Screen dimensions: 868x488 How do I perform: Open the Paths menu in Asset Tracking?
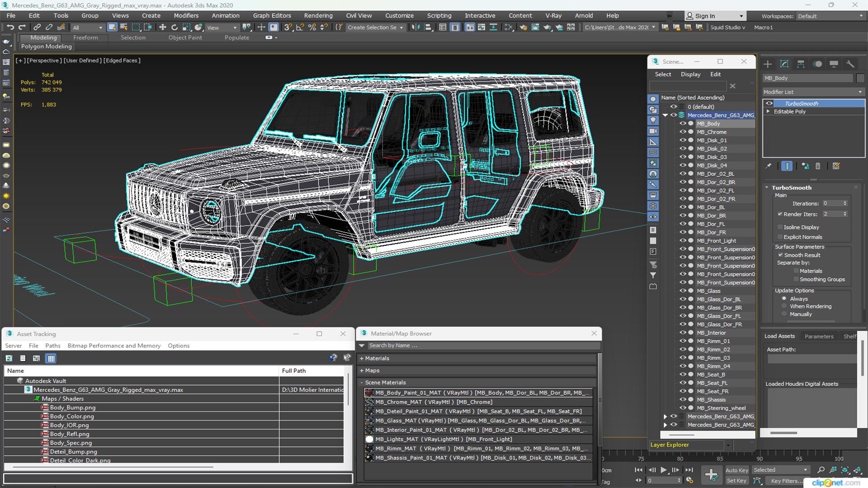tap(52, 346)
